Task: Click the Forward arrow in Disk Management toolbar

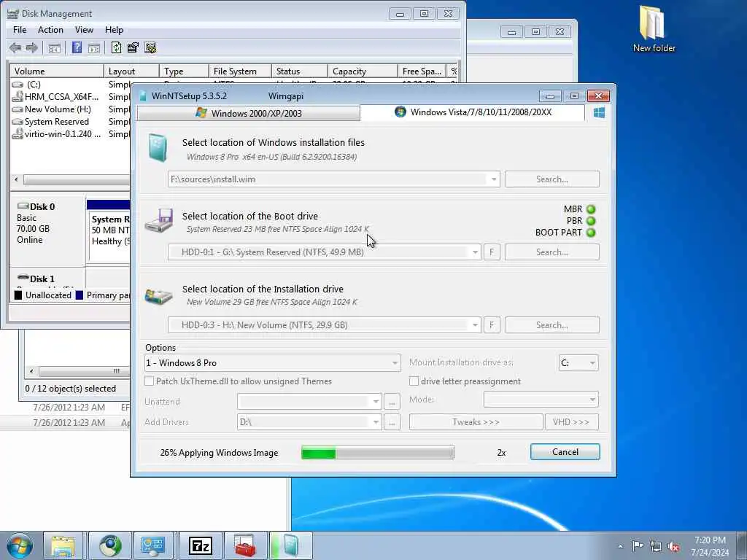Action: pyautogui.click(x=32, y=47)
